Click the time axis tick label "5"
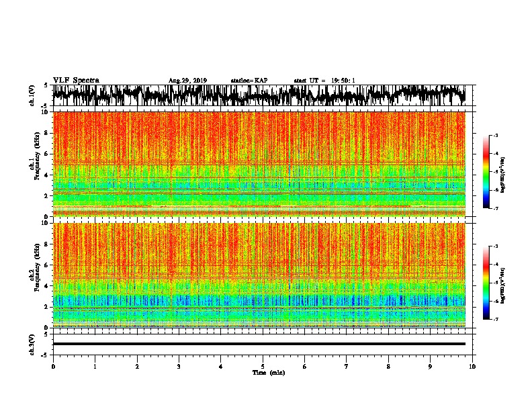Image resolution: width=532 pixels, height=411 pixels. coord(263,367)
